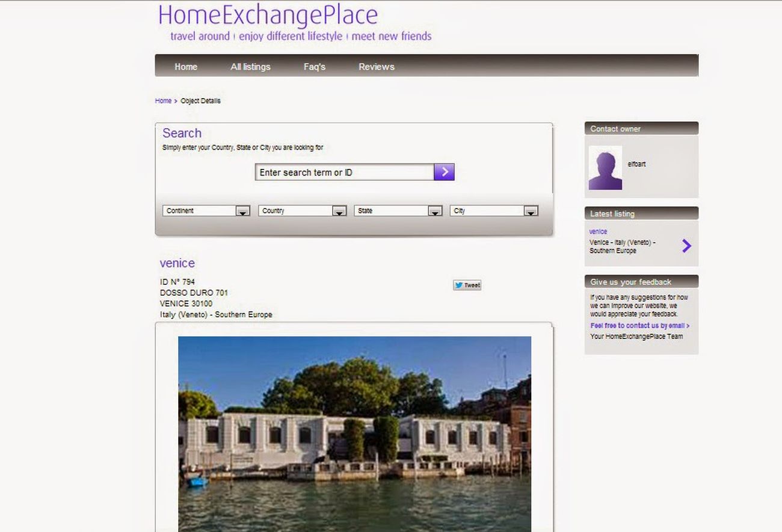The height and width of the screenshot is (532, 782).
Task: Click the Tweet button
Action: (x=467, y=285)
